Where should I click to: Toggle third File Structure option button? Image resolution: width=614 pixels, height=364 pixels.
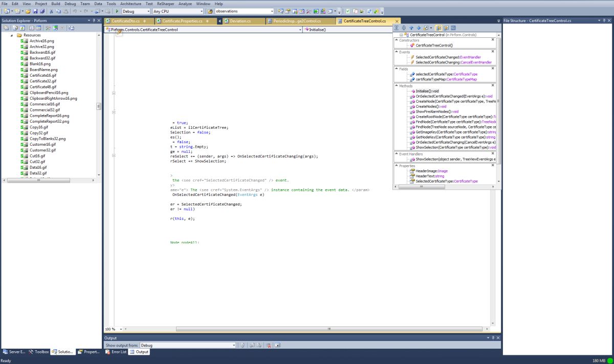[453, 28]
